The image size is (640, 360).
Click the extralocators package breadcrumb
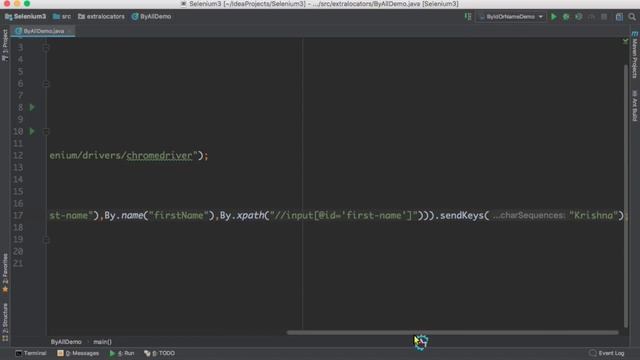(101, 17)
